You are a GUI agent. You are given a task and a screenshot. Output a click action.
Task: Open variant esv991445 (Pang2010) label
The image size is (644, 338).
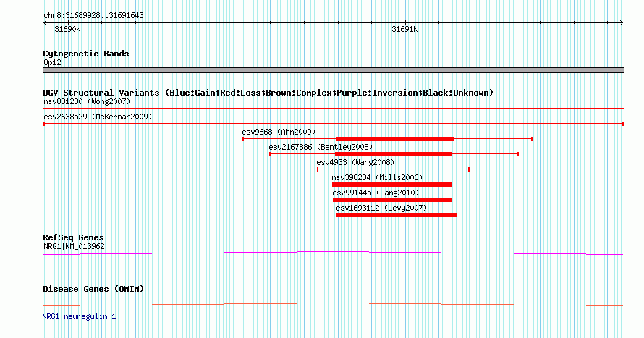point(376,193)
